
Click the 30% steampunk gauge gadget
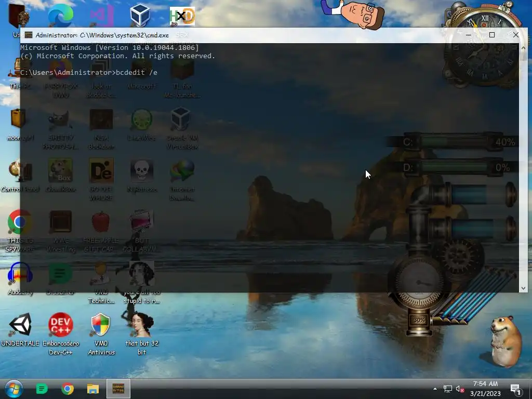(419, 320)
